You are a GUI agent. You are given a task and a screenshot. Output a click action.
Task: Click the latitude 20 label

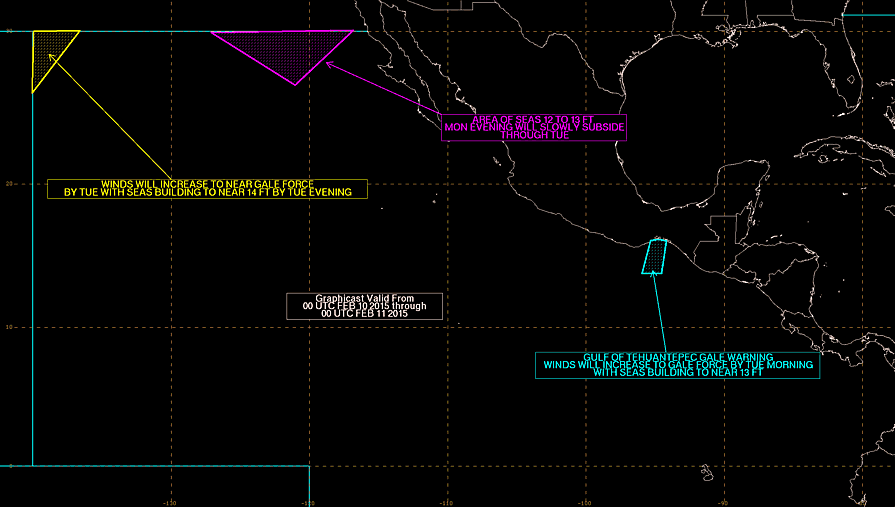click(9, 184)
